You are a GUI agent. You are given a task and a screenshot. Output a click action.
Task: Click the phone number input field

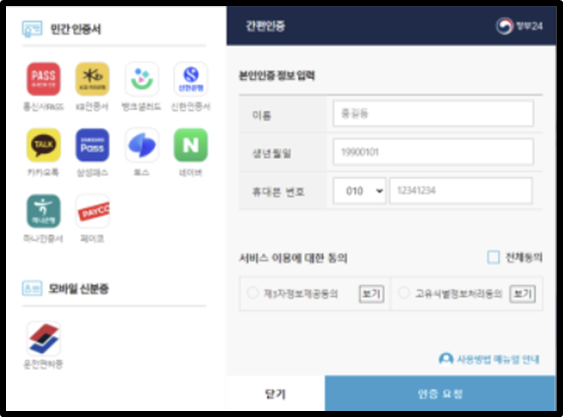pyautogui.click(x=461, y=191)
